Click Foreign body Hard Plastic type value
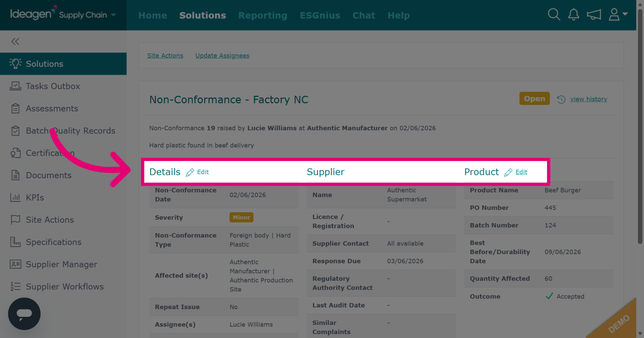This screenshot has width=644, height=338. click(260, 240)
